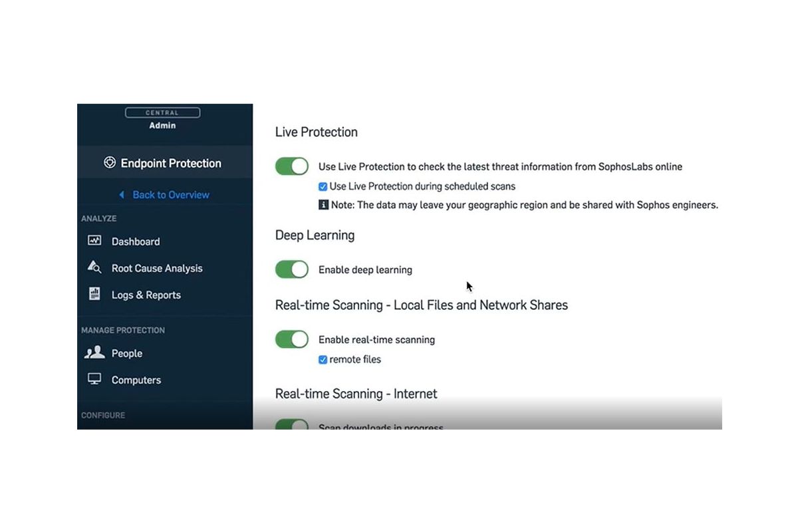Click the geographic region note text
This screenshot has width=798, height=532.
coord(525,205)
